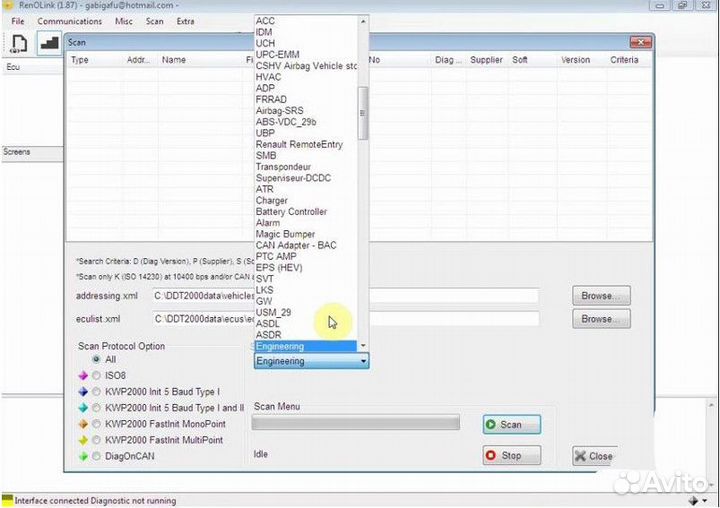This screenshot has height=508, width=720.
Task: Click the scan progress bar
Action: click(355, 423)
